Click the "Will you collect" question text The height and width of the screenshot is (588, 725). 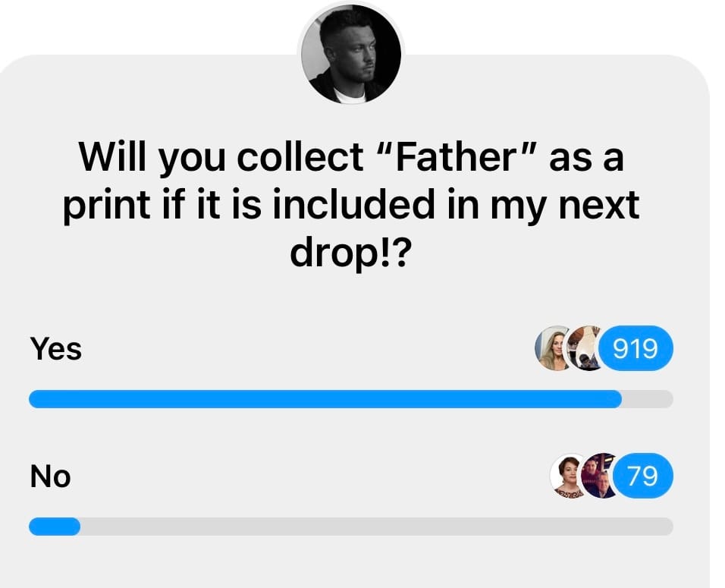221,156
